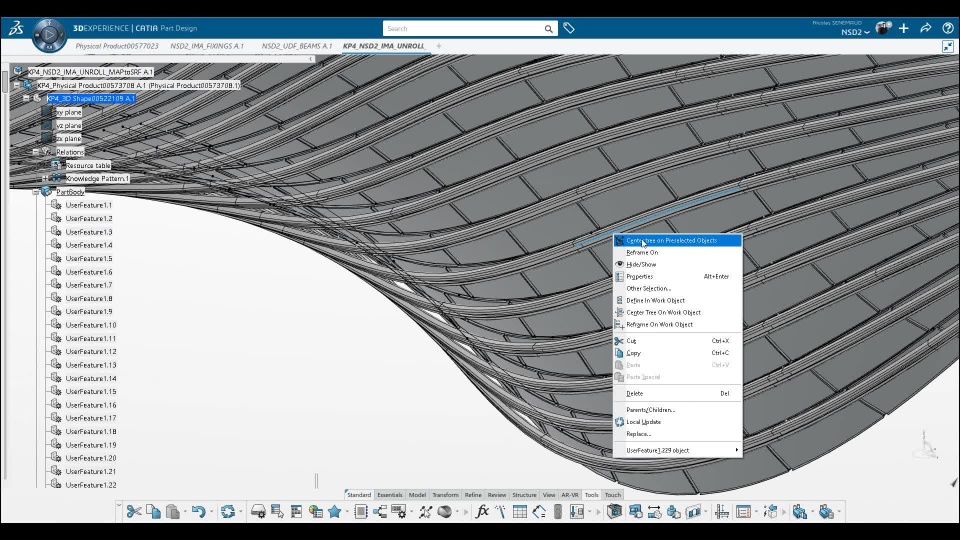The width and height of the screenshot is (960, 540).
Task: Click the tag icon beside search bar
Action: pyautogui.click(x=569, y=29)
